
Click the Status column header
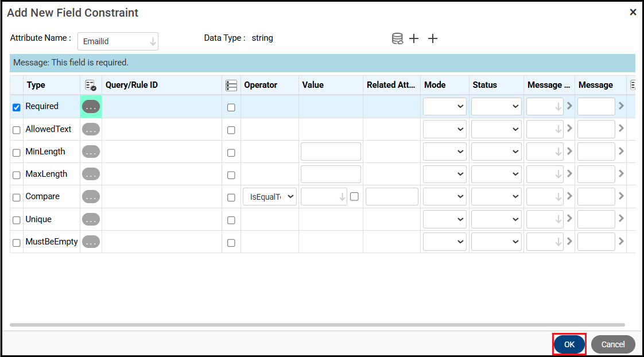pyautogui.click(x=484, y=85)
